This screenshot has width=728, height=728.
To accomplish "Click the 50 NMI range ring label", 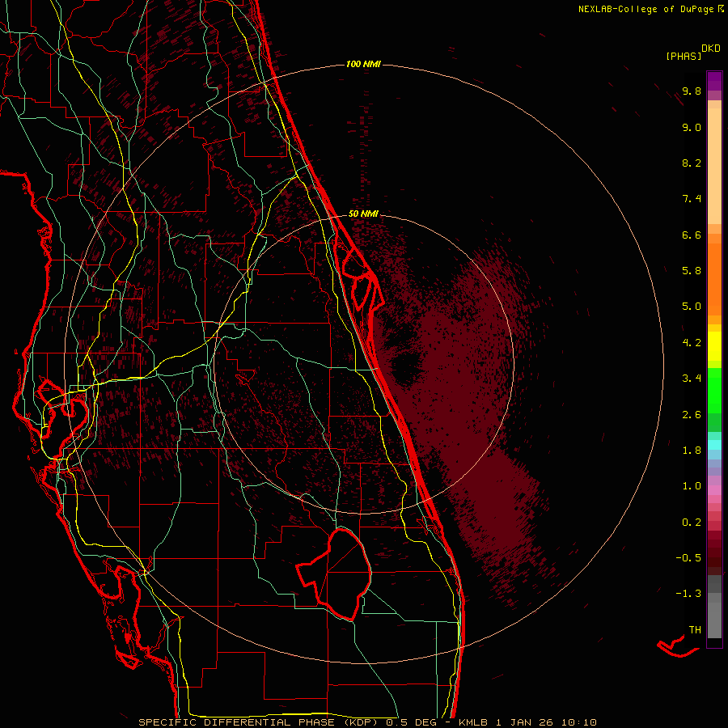I will pos(363,214).
